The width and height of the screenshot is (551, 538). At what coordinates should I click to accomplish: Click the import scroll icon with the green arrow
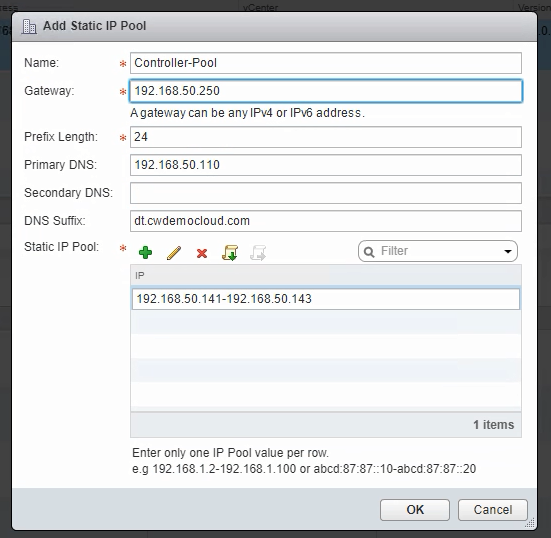click(230, 253)
